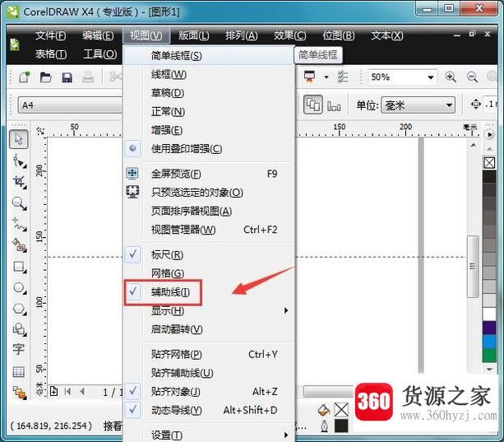Click the application launcher icon

(x=309, y=77)
